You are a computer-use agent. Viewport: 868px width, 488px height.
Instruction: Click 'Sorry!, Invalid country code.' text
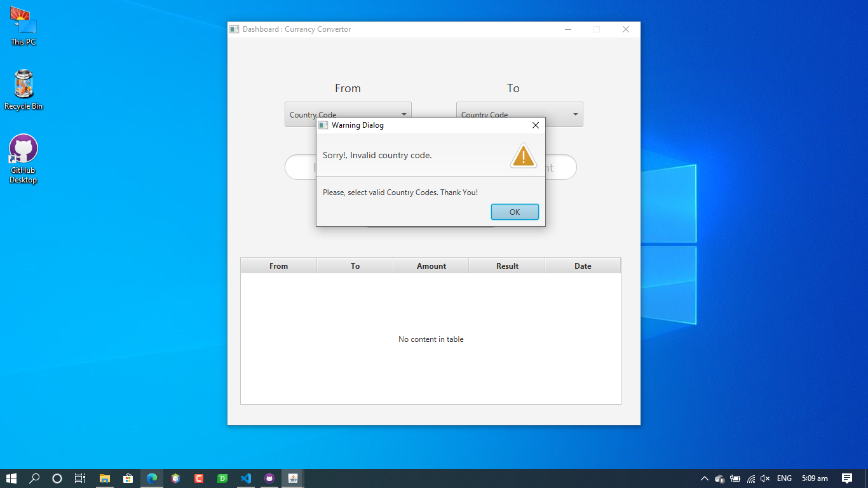[x=377, y=155]
